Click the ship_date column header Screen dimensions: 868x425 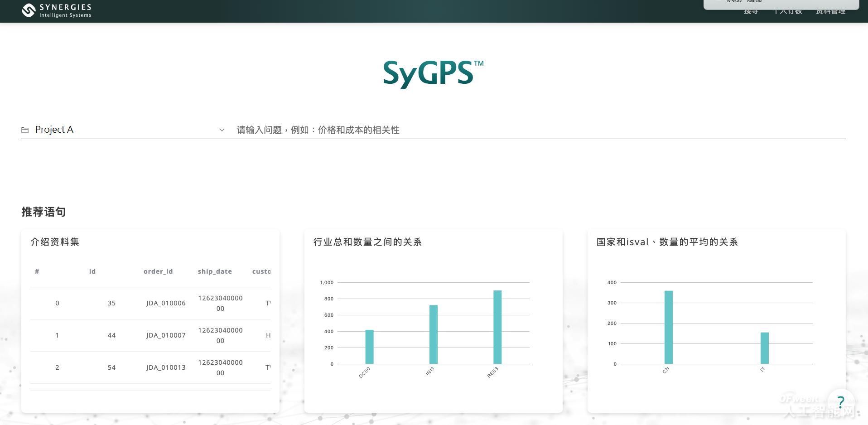click(215, 271)
